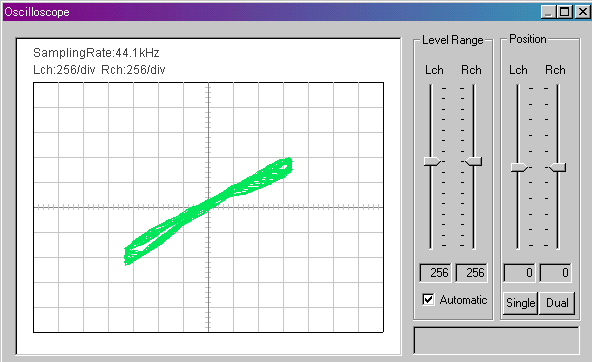The width and height of the screenshot is (592, 362).
Task: Click the Rch level range value field
Action: tap(471, 273)
